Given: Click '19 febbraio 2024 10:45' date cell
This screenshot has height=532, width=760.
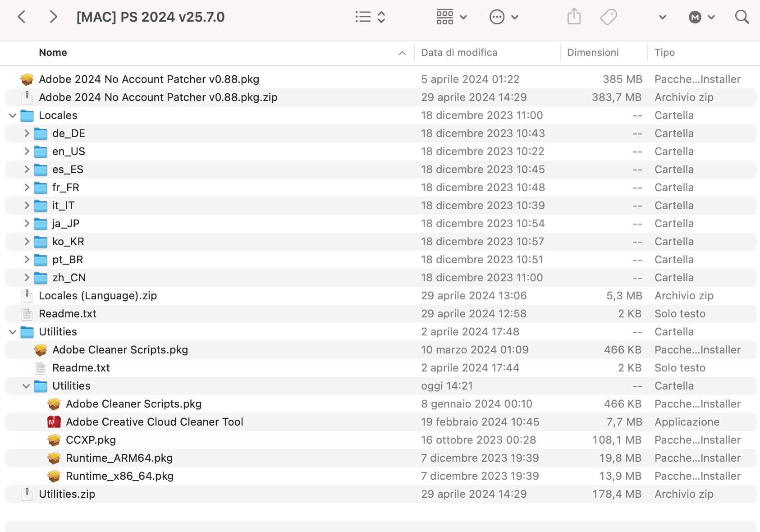Looking at the screenshot, I should click(x=480, y=422).
